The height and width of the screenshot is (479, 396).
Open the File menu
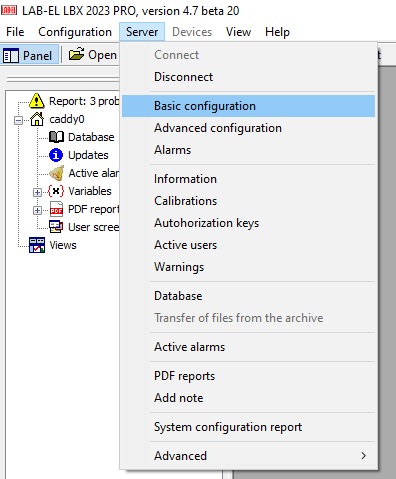[x=15, y=32]
